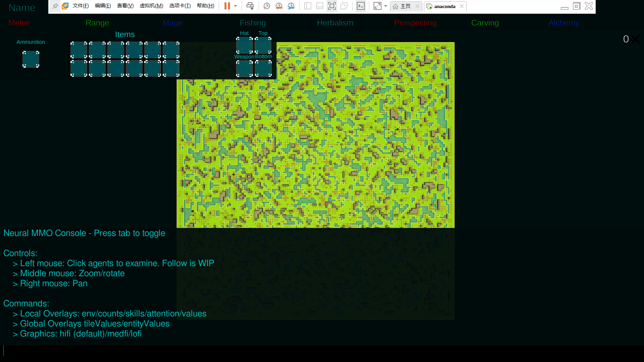Click the full screen mode icon
The width and height of the screenshot is (644, 362).
(332, 6)
